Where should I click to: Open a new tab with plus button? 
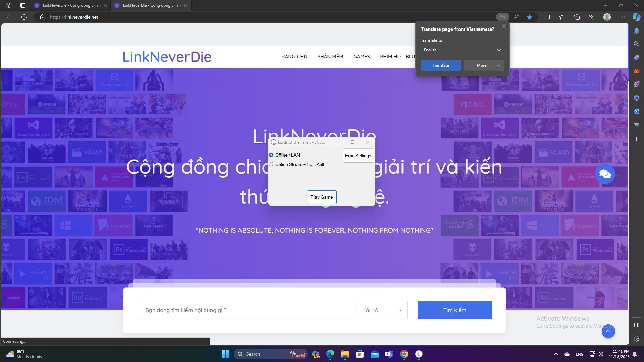pos(197,5)
